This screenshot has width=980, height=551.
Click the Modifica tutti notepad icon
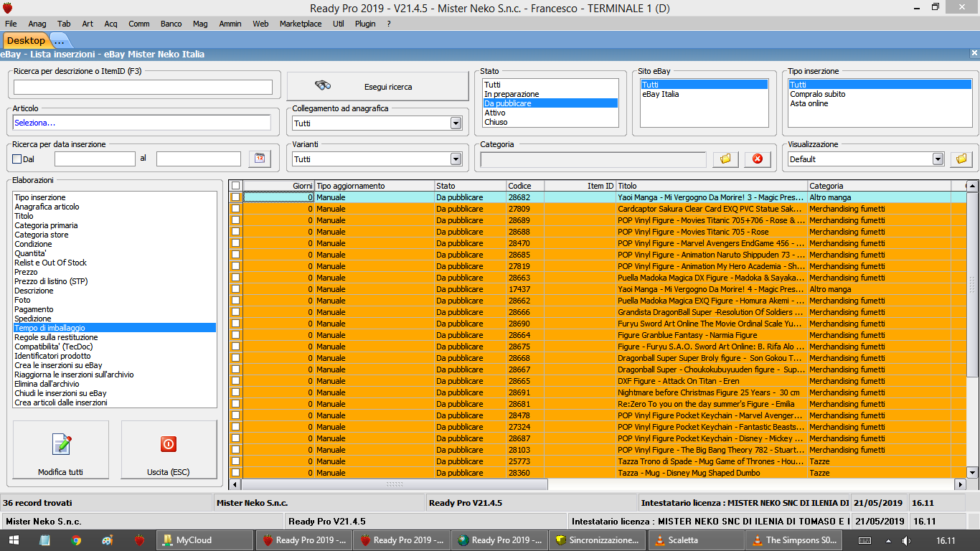click(61, 445)
